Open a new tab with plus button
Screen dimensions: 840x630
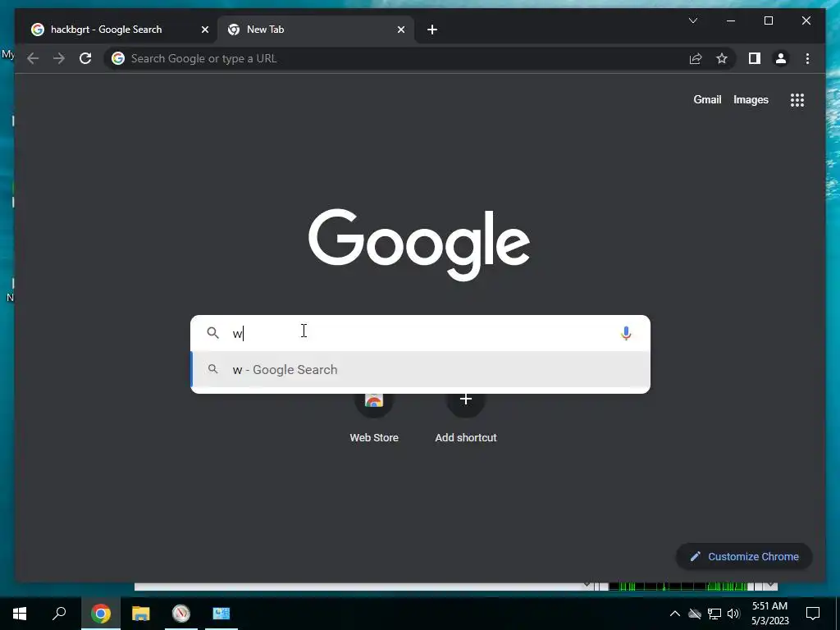pyautogui.click(x=432, y=30)
